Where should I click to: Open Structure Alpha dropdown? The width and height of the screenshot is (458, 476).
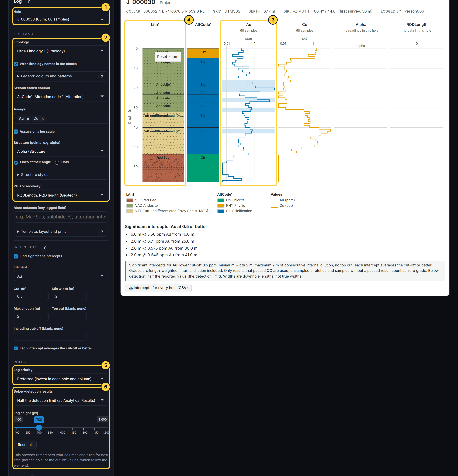61,151
